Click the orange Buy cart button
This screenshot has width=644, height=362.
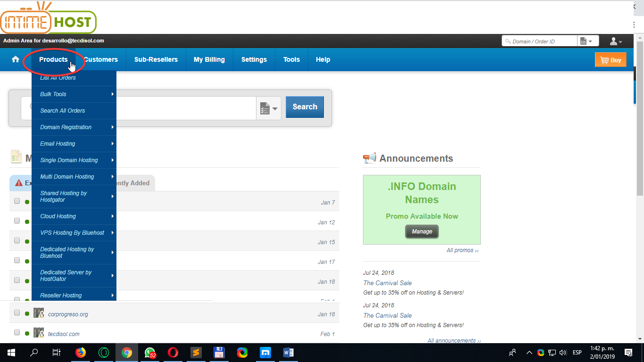(611, 60)
